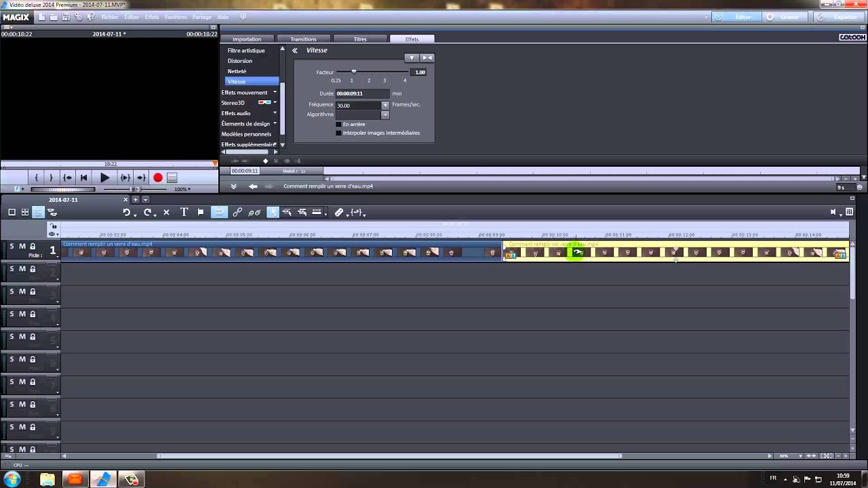
Task: Open the Fenêtres menu
Action: [x=176, y=17]
